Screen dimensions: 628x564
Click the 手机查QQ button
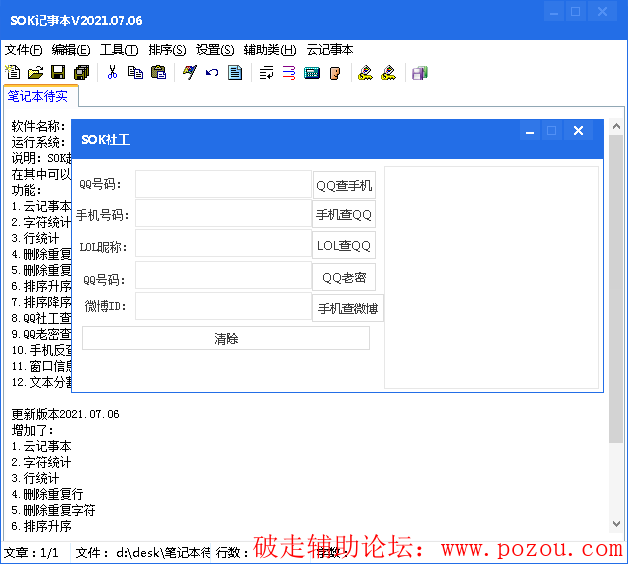point(344,215)
